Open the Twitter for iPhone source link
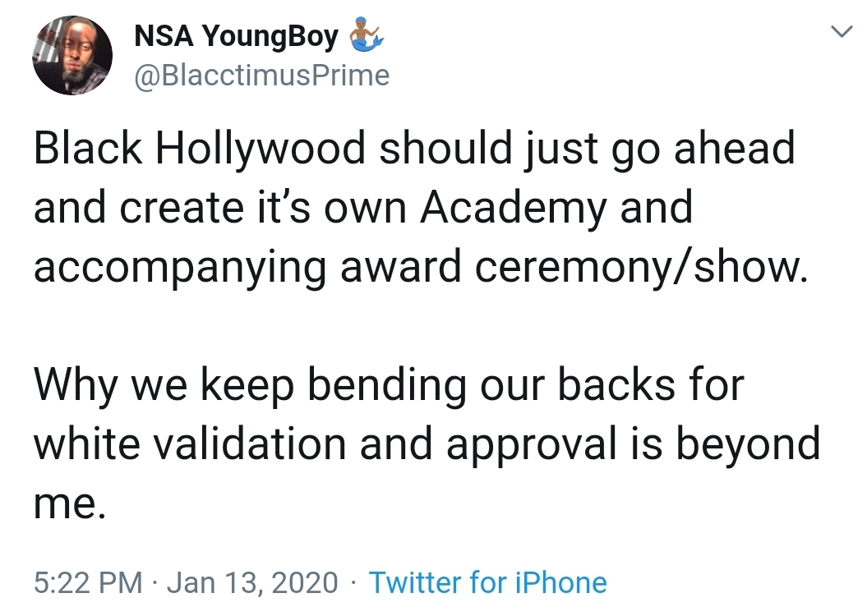Image resolution: width=867 pixels, height=616 pixels. pos(487,583)
